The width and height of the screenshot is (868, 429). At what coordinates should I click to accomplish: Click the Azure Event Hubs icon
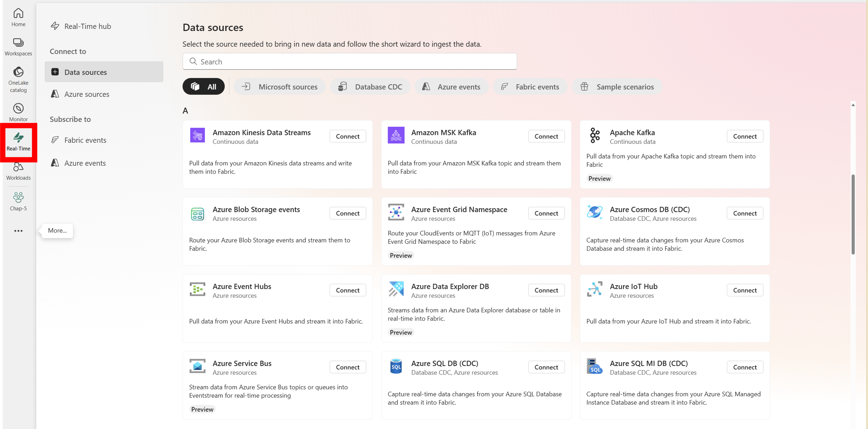(197, 289)
